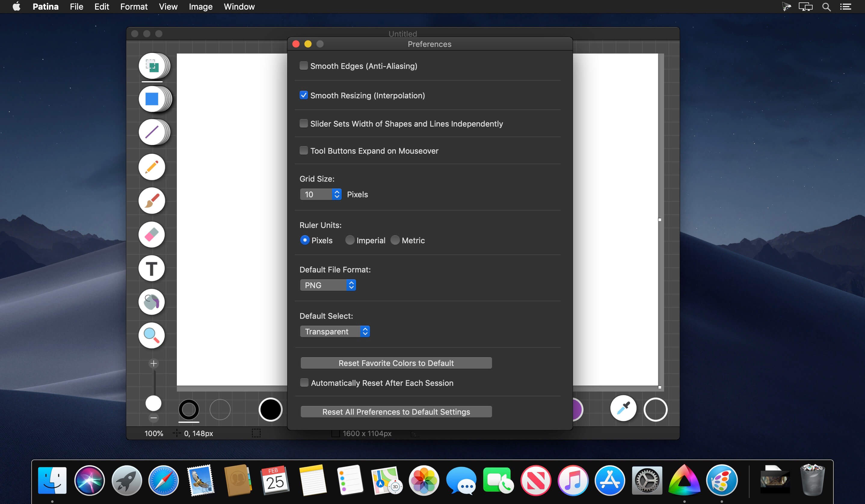
Task: Open the Format menu
Action: [134, 7]
